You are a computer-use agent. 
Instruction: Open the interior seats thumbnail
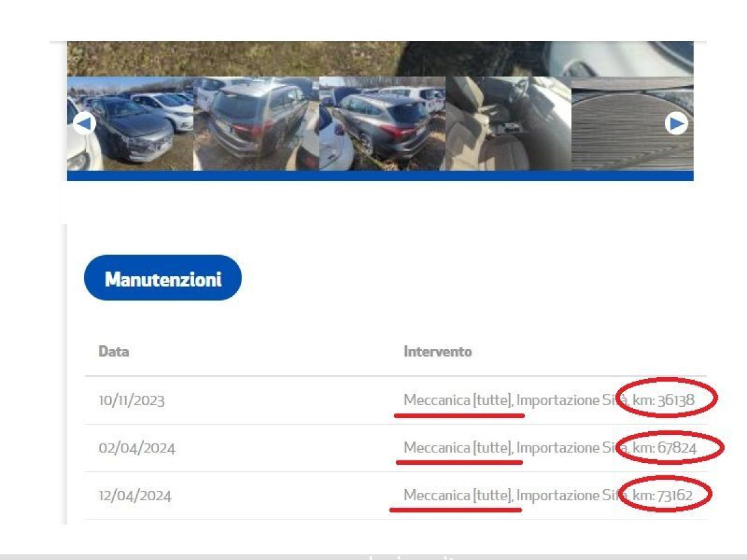coord(508,124)
